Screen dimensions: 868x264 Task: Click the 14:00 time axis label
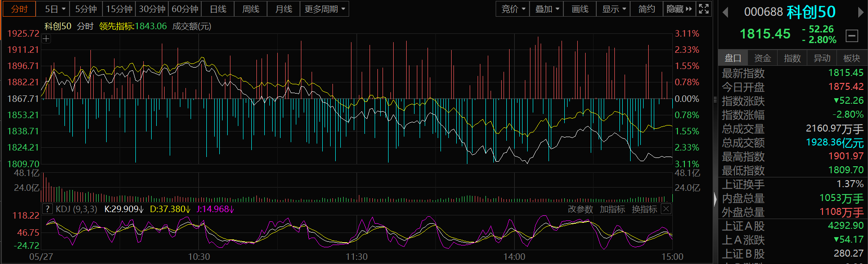point(514,257)
